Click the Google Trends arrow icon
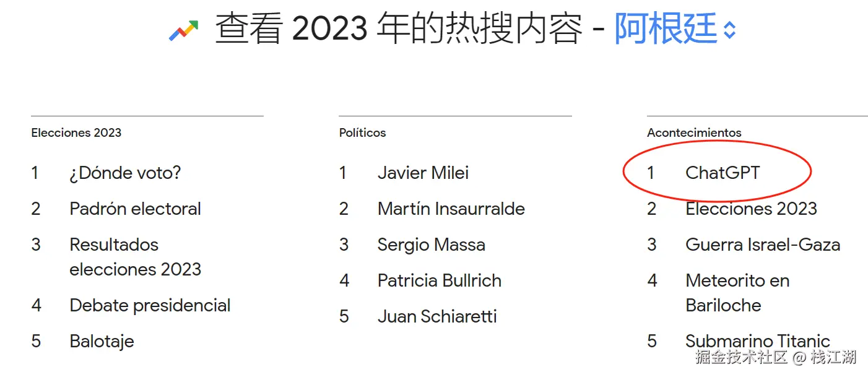This screenshot has width=868, height=377. click(x=183, y=30)
